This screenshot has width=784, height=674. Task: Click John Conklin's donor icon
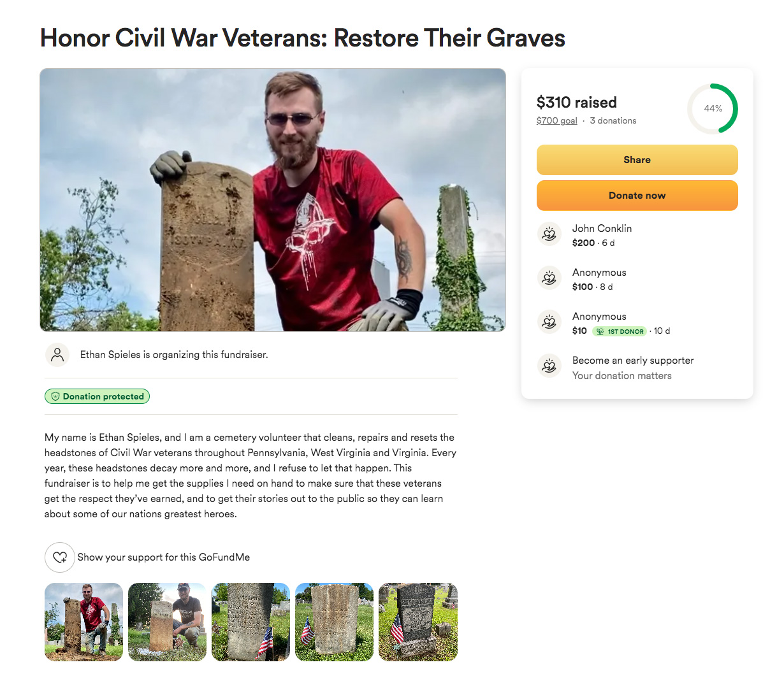[549, 234]
